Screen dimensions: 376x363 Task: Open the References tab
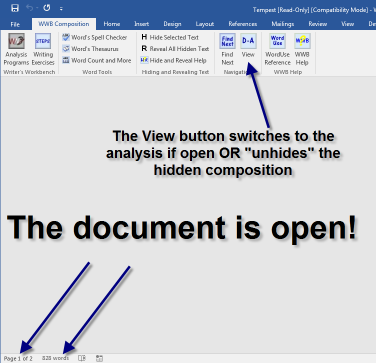coord(243,24)
